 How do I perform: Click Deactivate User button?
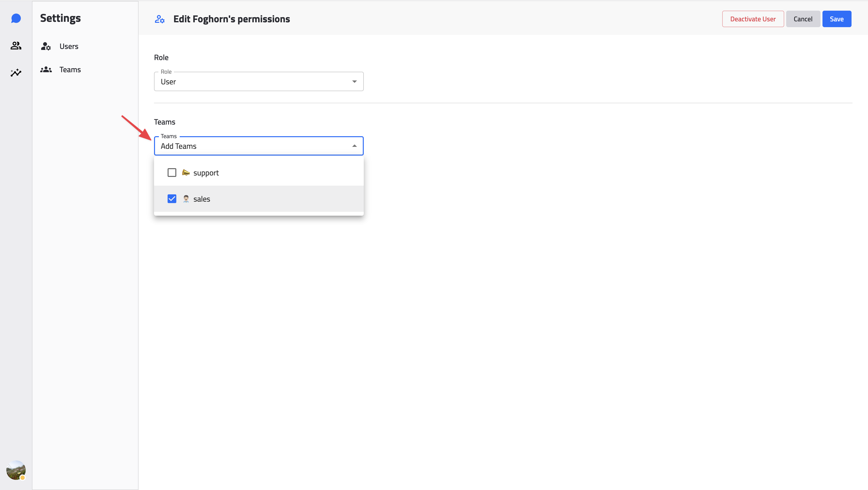click(x=753, y=19)
